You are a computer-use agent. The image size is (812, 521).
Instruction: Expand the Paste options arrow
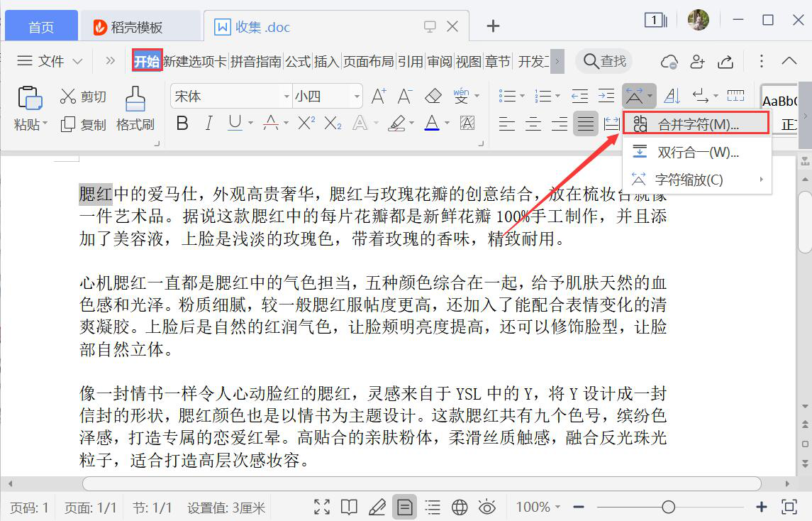(x=45, y=124)
